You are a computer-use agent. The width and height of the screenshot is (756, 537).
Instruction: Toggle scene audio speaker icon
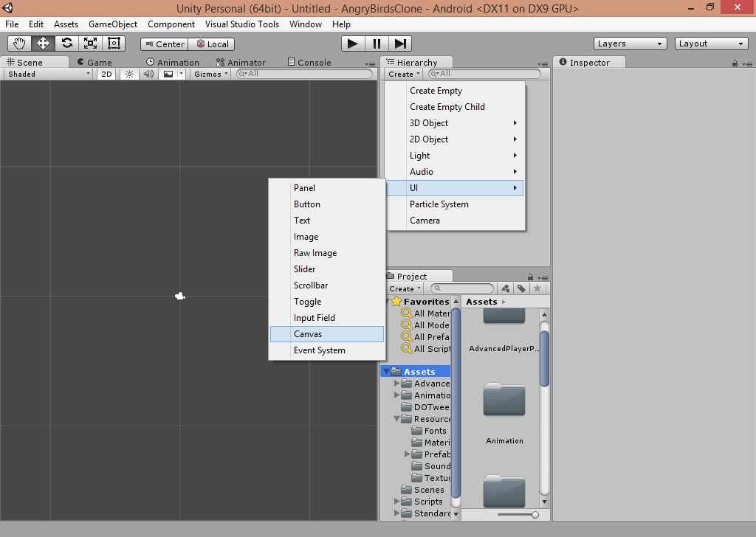click(x=148, y=75)
